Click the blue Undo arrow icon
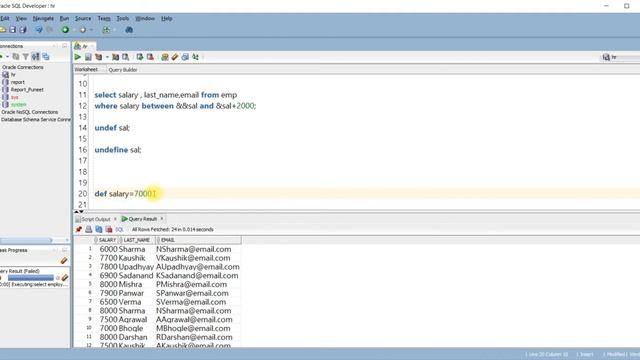Screen dimensions: 640x360 pyautogui.click(x=39, y=30)
